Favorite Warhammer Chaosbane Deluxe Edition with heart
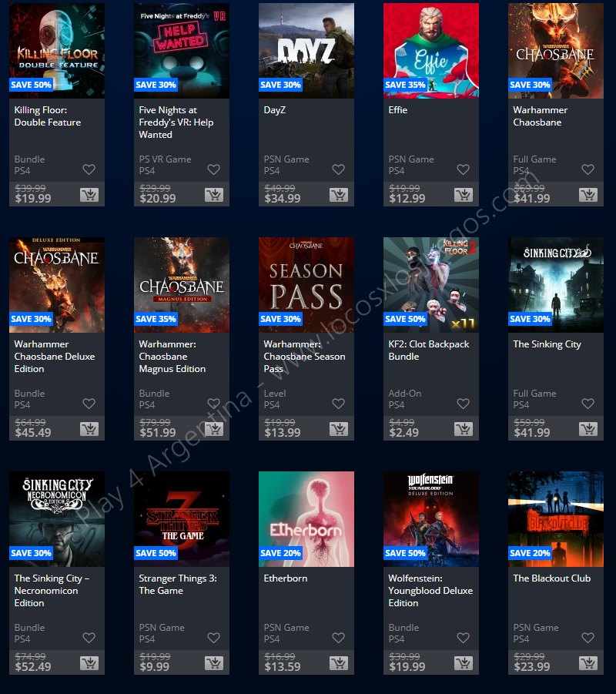This screenshot has height=694, width=616. tap(89, 403)
